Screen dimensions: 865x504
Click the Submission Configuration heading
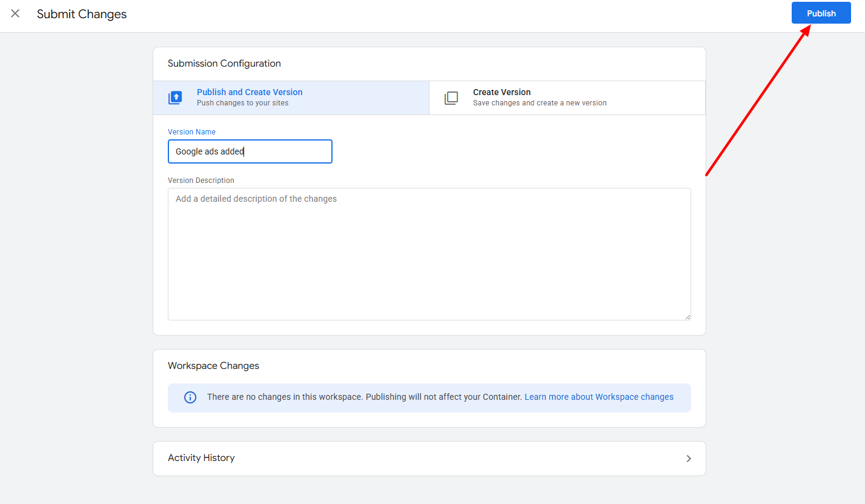tap(224, 64)
